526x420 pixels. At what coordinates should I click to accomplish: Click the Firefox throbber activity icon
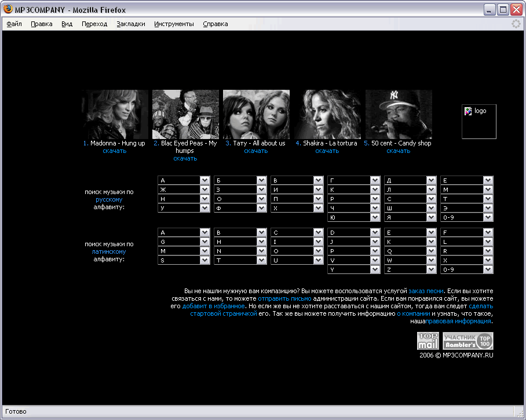(x=516, y=24)
